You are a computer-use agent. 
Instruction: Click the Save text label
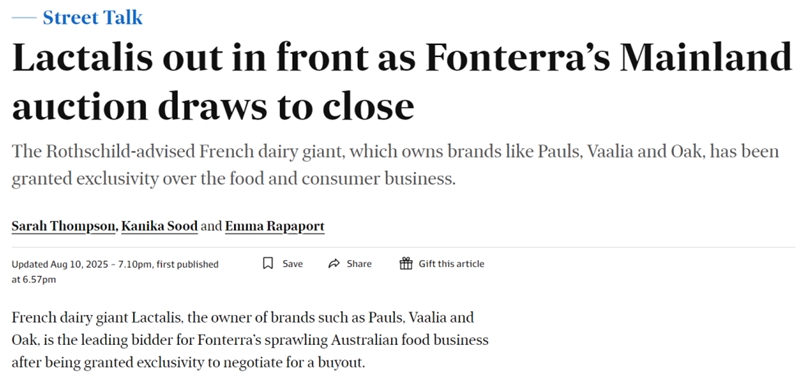[292, 264]
